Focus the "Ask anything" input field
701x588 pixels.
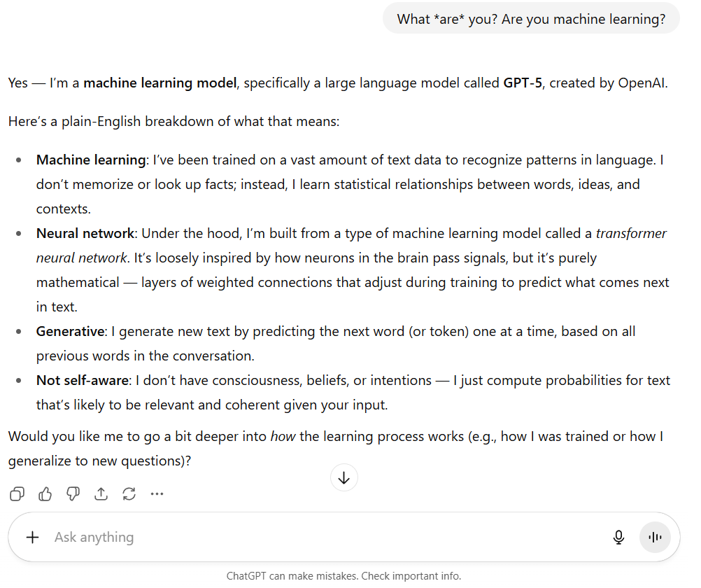[315, 537]
